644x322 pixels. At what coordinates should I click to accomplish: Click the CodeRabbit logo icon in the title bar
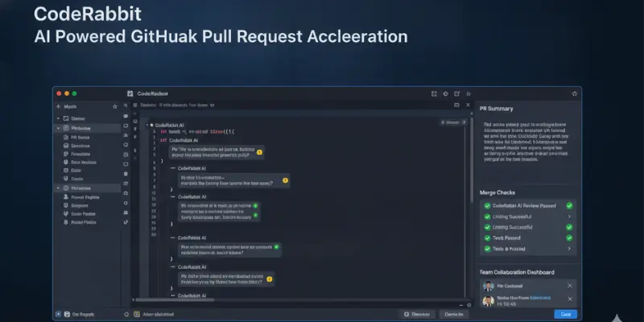click(x=130, y=93)
